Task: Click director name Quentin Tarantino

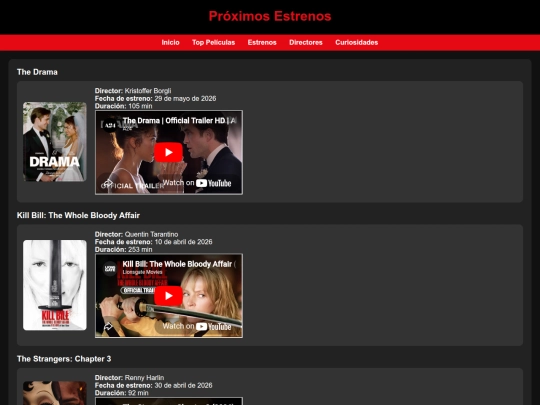Action: point(151,234)
